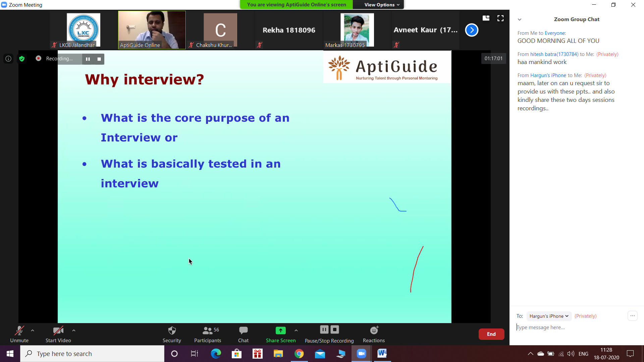644x362 pixels.
Task: Open the Action Center notifications icon
Action: click(x=630, y=354)
